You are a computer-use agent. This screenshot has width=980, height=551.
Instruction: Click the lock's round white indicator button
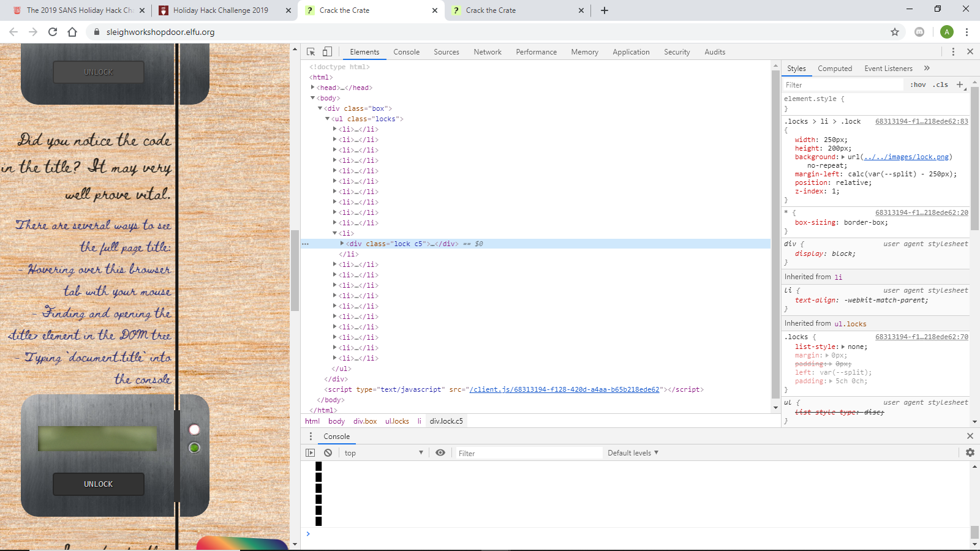coord(194,429)
